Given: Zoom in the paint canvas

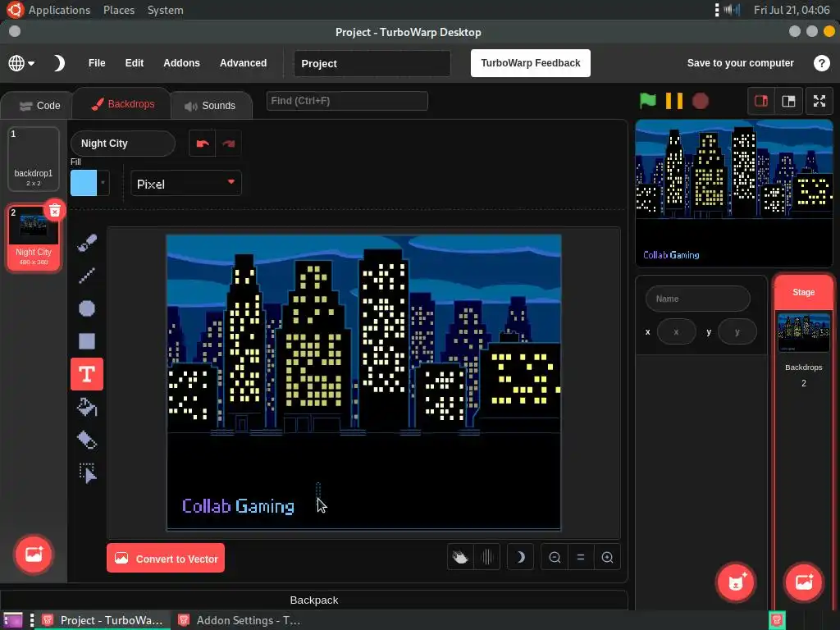Looking at the screenshot, I should tap(607, 558).
